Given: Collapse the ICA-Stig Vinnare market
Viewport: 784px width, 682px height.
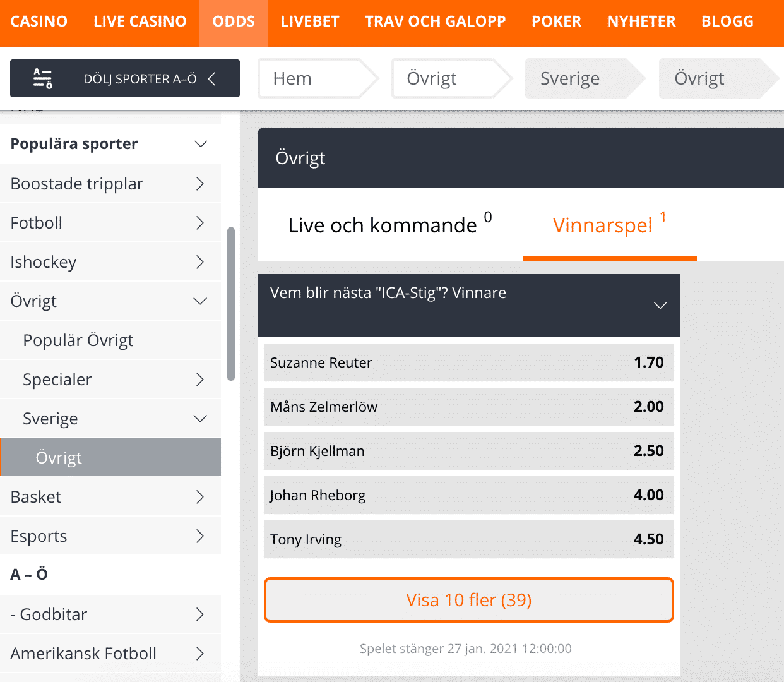Looking at the screenshot, I should 660,306.
